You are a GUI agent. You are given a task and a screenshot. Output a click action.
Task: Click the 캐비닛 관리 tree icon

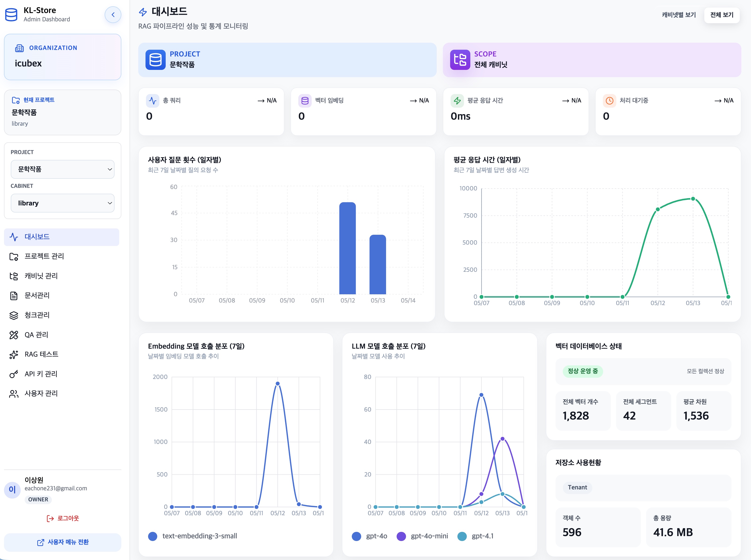click(14, 276)
